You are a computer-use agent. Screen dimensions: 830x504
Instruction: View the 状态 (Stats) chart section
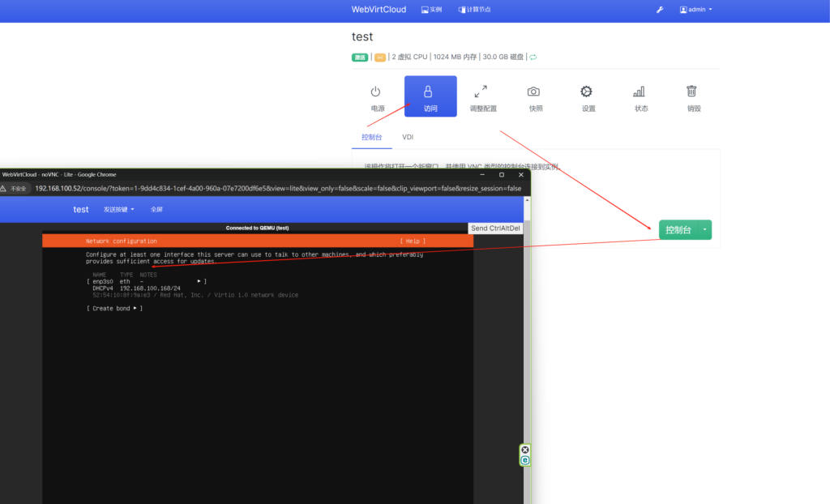pos(641,98)
